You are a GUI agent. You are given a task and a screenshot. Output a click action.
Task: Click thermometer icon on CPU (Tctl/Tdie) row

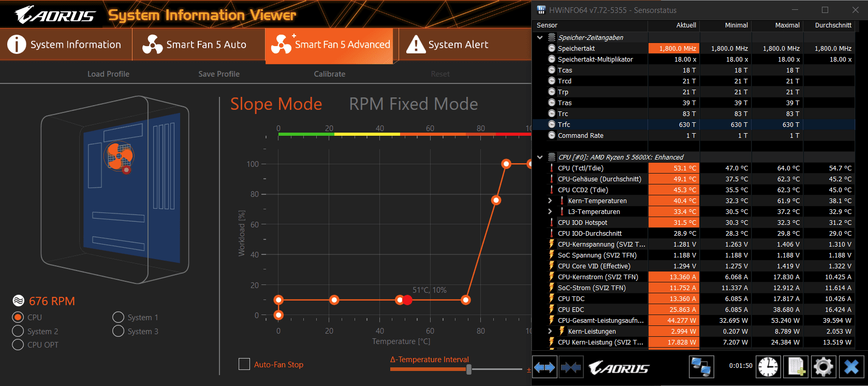click(552, 168)
